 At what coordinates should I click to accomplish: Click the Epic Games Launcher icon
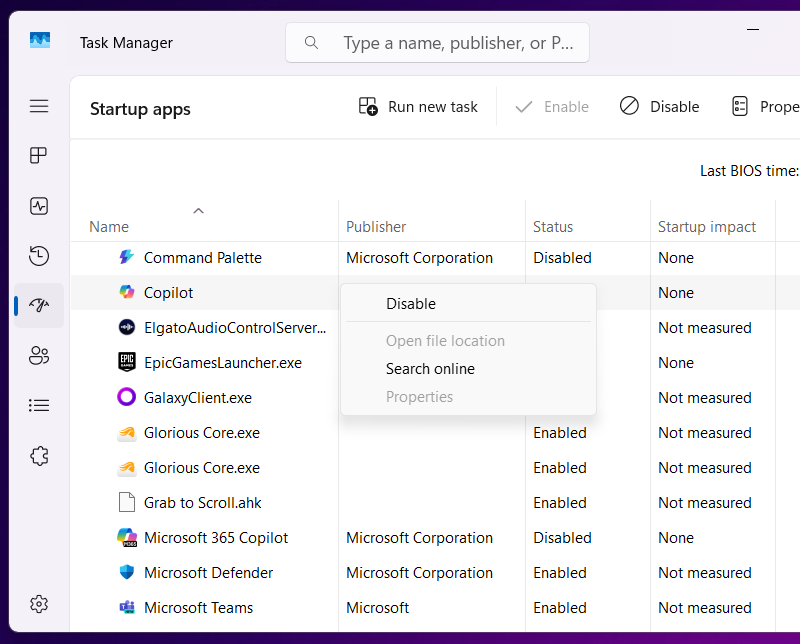(x=127, y=363)
